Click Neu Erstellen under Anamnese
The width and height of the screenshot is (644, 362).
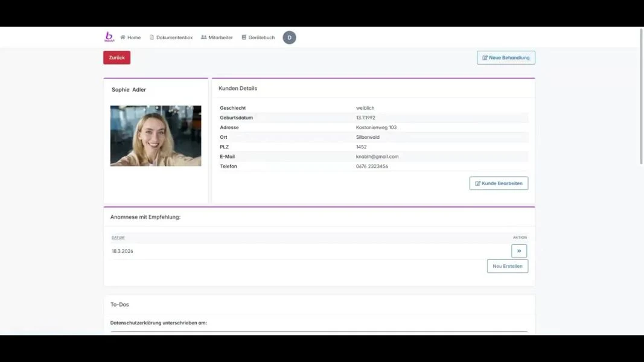point(507,266)
